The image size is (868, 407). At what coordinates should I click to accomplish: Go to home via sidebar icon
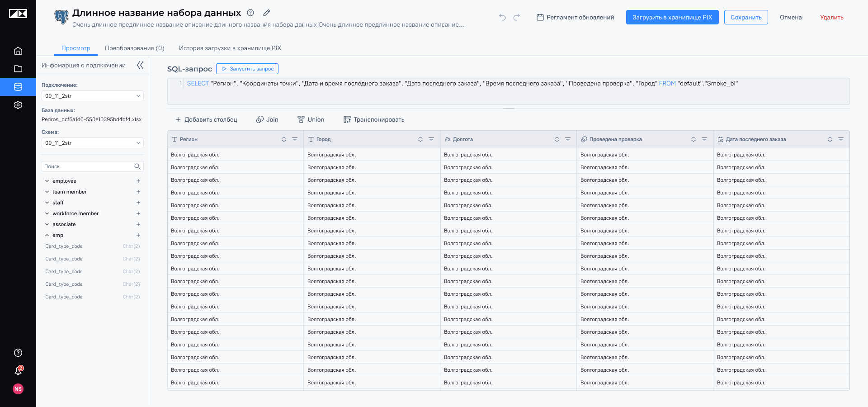(18, 51)
